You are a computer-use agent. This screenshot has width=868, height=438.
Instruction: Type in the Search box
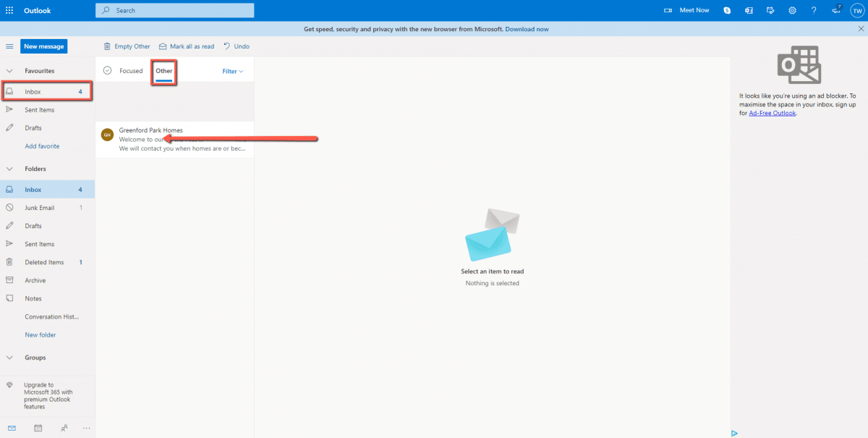pos(181,10)
